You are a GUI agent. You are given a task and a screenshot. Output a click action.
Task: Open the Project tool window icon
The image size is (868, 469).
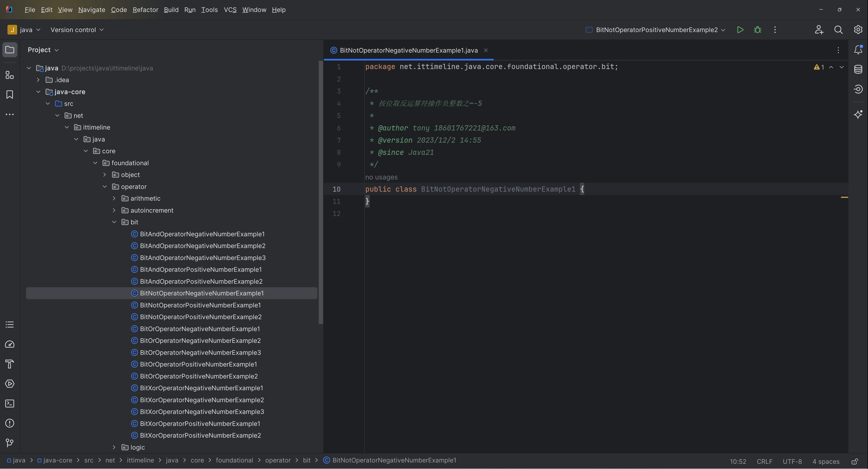click(x=10, y=50)
